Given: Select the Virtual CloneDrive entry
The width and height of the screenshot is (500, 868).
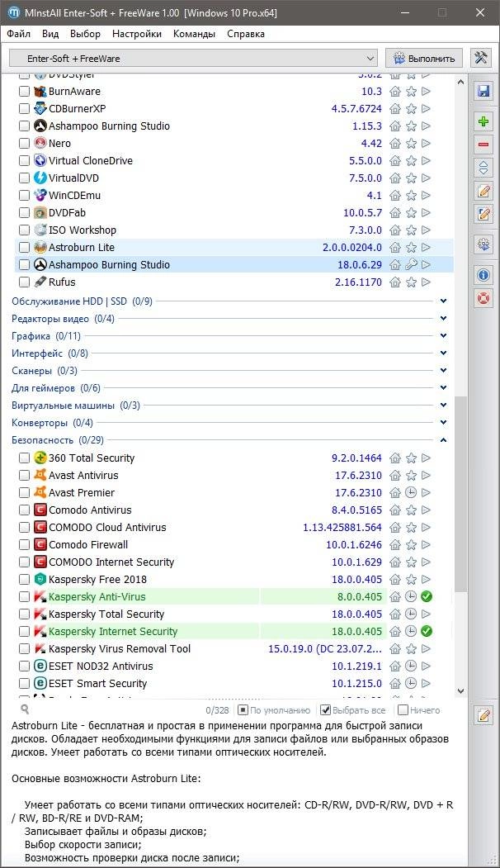Looking at the screenshot, I should 91,160.
